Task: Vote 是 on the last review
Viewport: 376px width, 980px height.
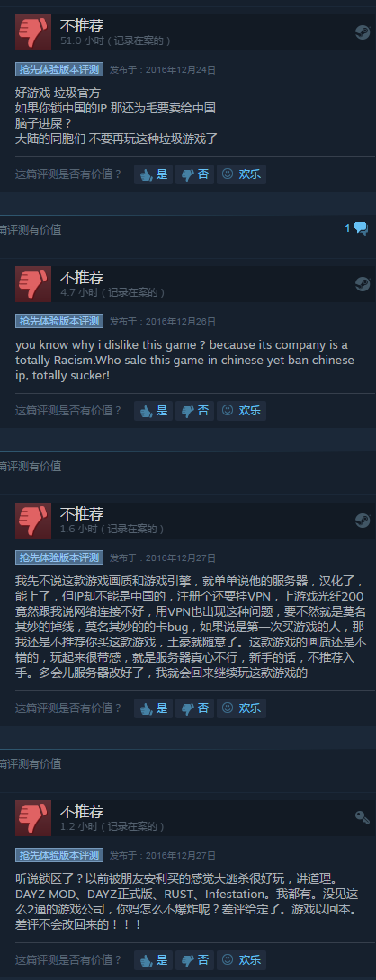Action: pyautogui.click(x=153, y=960)
